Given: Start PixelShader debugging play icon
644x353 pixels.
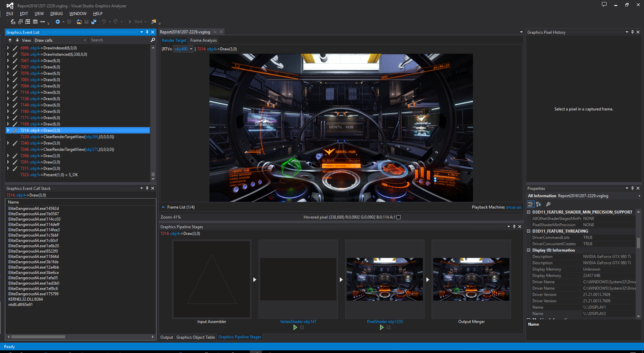Looking at the screenshot, I should tap(382, 327).
